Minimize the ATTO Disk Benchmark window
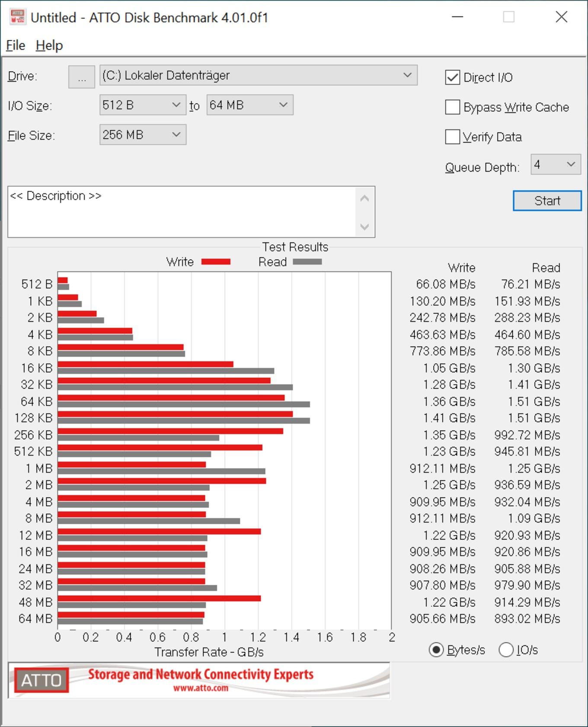This screenshot has height=727, width=588. (x=457, y=17)
